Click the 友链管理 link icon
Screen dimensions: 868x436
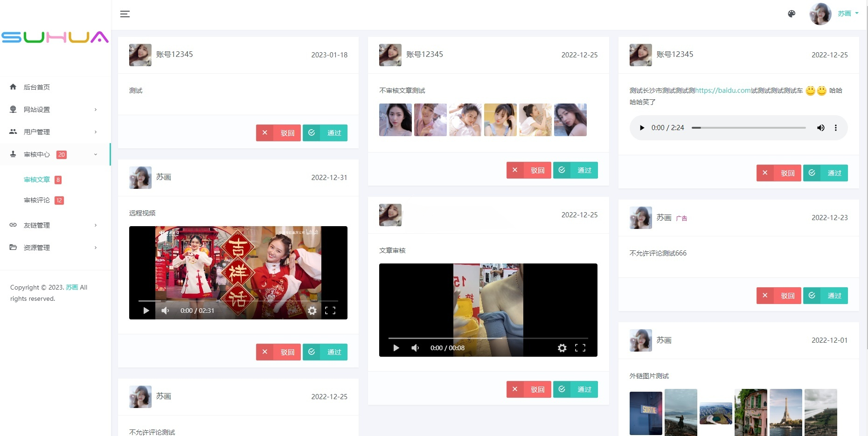13,225
